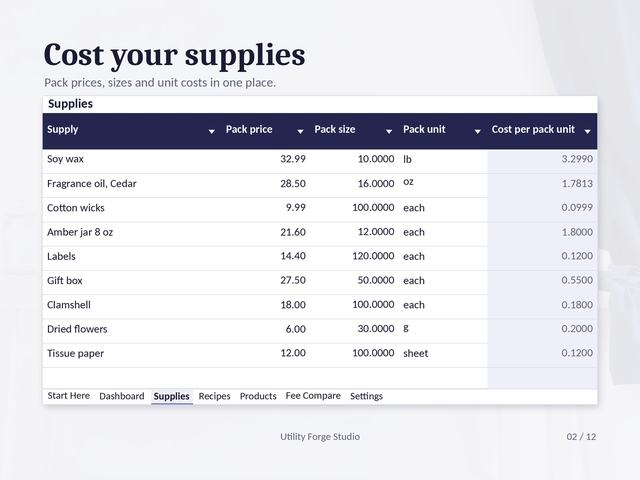Open the Pack size filter dropdown
This screenshot has height=480, width=640.
point(389,131)
